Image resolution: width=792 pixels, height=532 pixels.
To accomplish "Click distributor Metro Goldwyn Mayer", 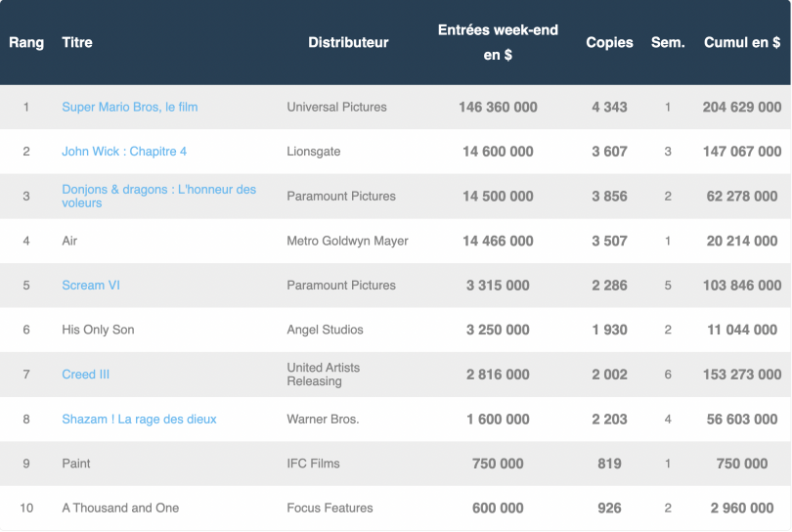I will tap(347, 241).
